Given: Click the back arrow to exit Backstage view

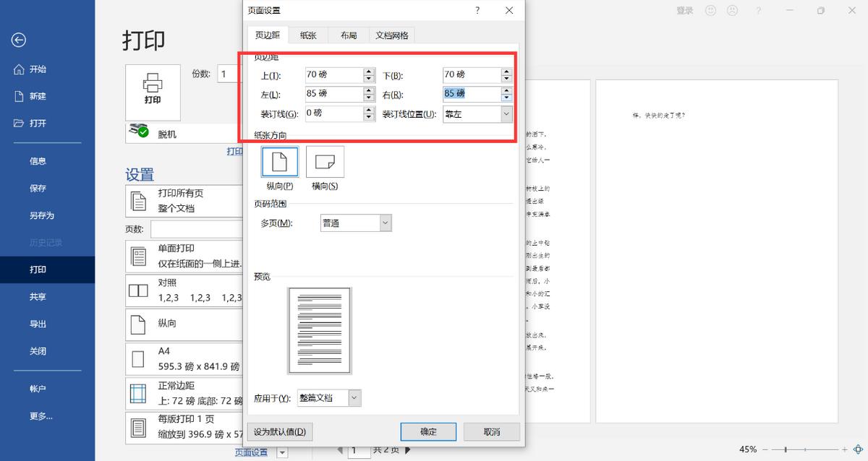Looking at the screenshot, I should [x=18, y=40].
